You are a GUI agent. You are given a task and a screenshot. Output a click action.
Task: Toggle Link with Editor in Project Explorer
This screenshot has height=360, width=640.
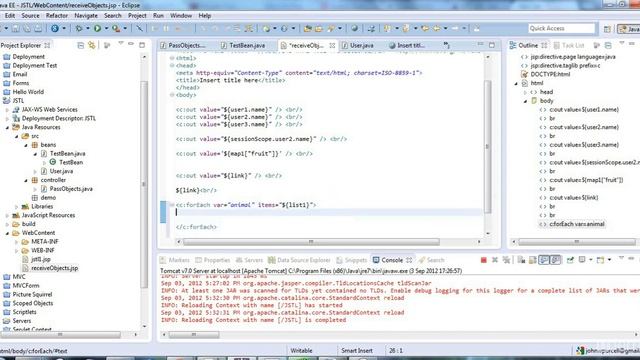tap(92, 45)
